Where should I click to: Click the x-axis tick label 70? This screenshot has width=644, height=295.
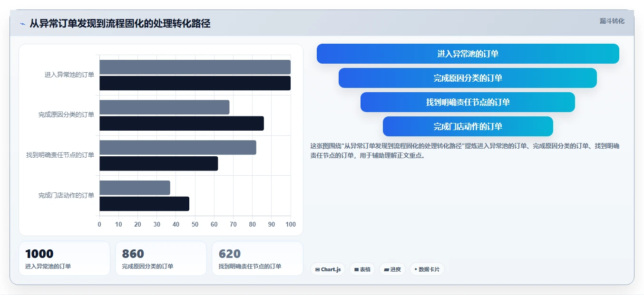(x=233, y=224)
